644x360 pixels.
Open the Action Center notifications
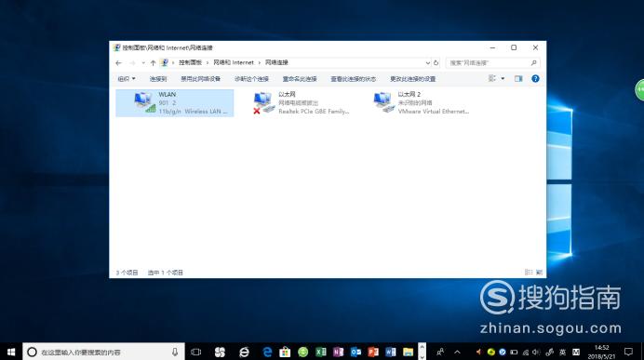628,352
